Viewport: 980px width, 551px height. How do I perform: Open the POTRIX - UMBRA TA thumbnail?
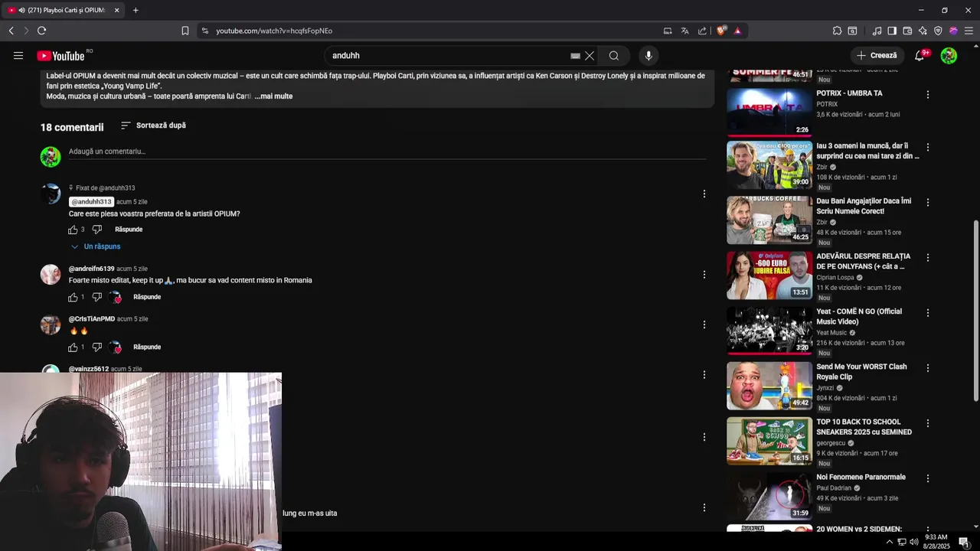coord(769,112)
